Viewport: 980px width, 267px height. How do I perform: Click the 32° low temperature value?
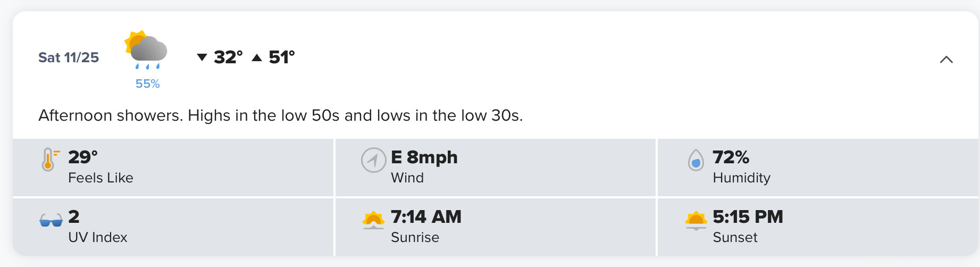(x=228, y=57)
